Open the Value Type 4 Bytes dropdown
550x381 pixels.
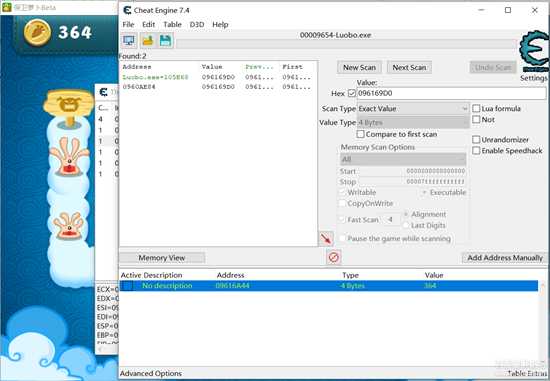coord(413,122)
